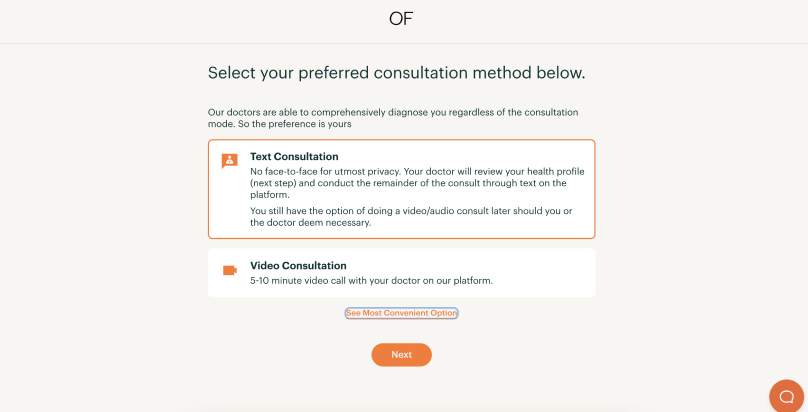
Task: Click the "Video Consultation" title text
Action: point(298,266)
